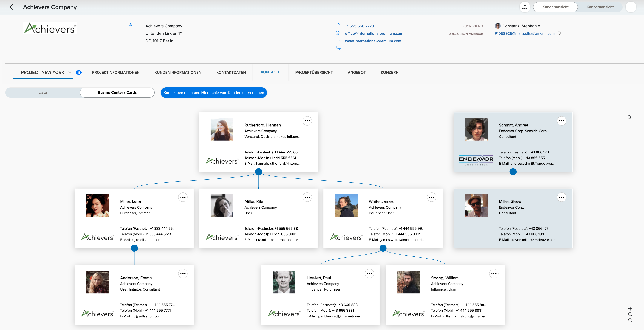Zoom in on the org chart
This screenshot has height=330, width=644.
[630, 314]
